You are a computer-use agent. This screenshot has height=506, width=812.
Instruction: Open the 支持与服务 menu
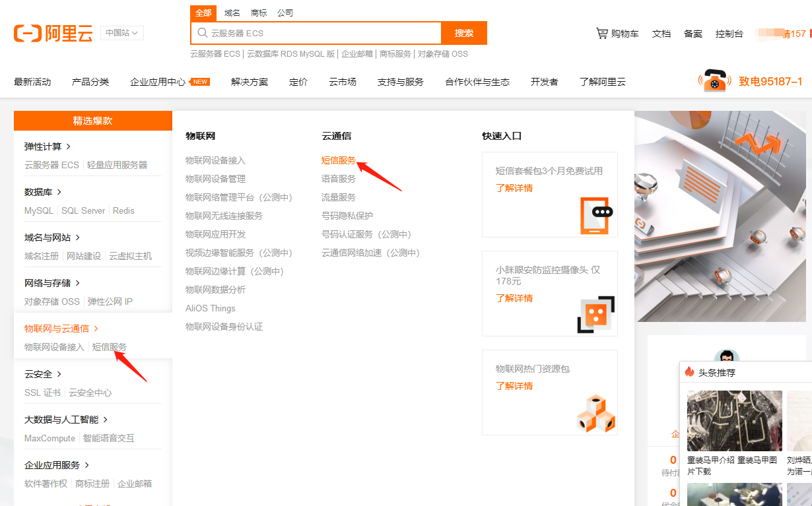tap(401, 82)
